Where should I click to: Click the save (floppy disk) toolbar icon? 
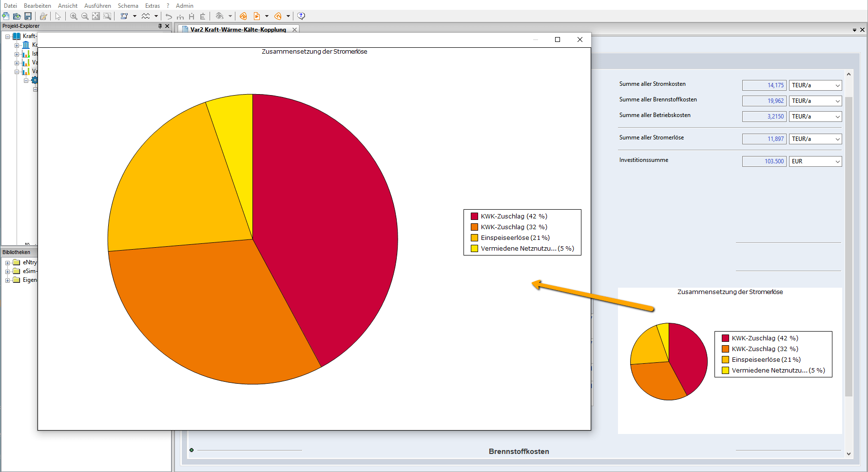pyautogui.click(x=28, y=16)
